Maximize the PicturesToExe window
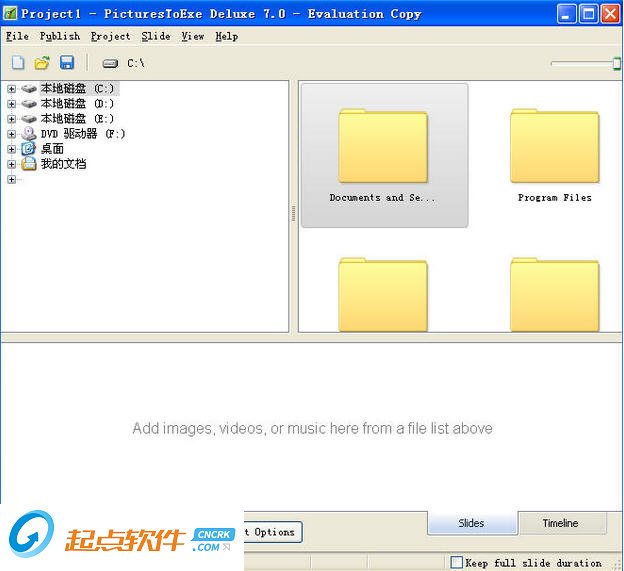Viewport: 624px width, 571px height. 588,14
